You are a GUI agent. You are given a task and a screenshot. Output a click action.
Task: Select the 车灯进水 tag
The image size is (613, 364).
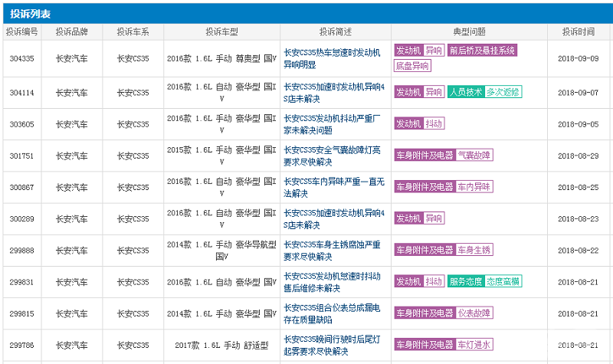474,345
